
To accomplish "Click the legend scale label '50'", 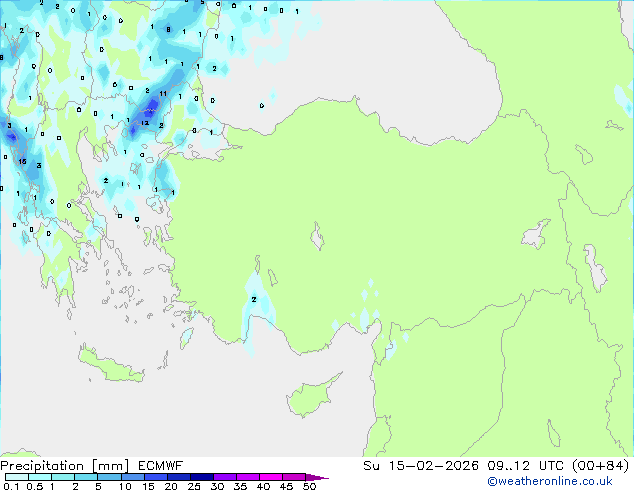I will point(309,486).
